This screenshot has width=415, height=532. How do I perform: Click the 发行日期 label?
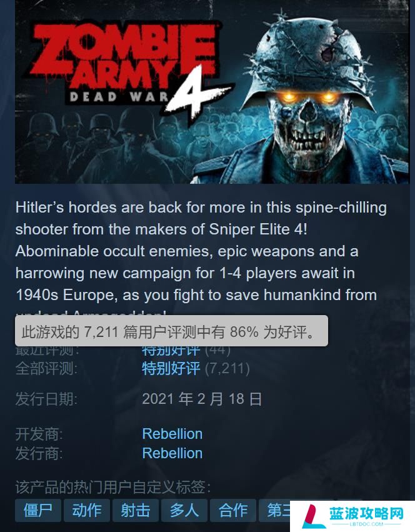coord(46,399)
